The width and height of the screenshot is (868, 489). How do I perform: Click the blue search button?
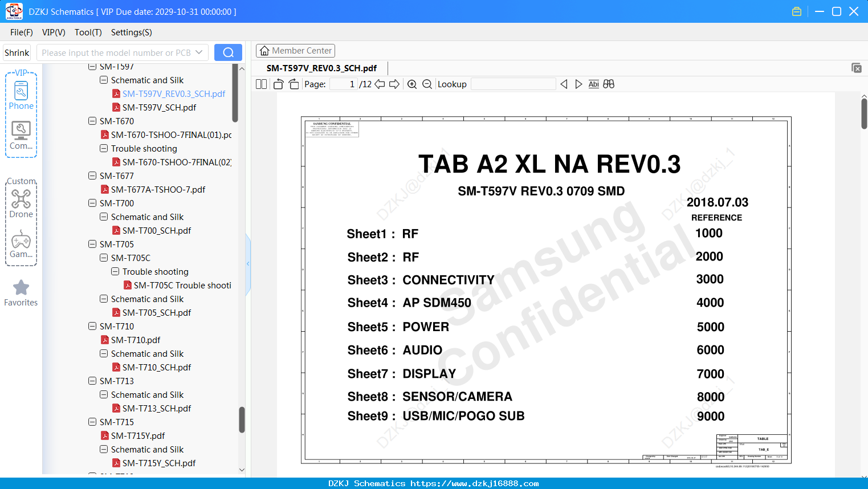(228, 52)
